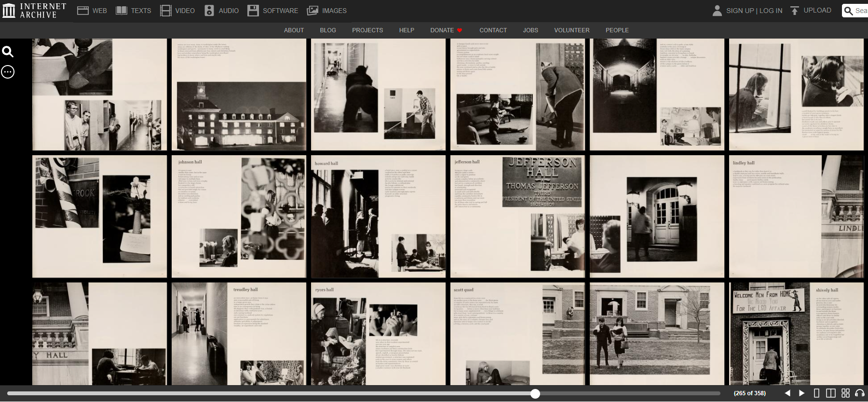Follow the Log In link
The width and height of the screenshot is (868, 402).
click(771, 11)
